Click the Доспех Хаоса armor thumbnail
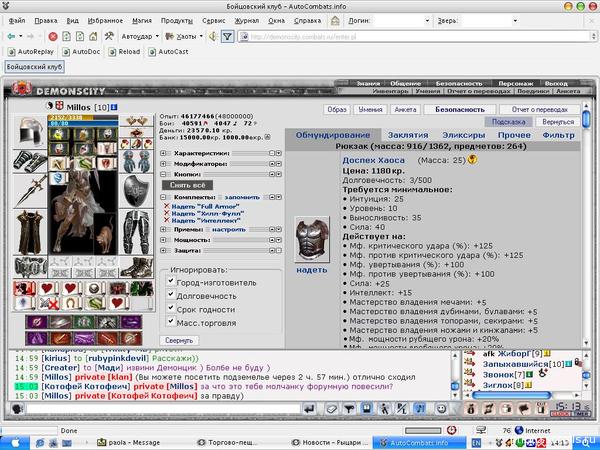Image resolution: width=600 pixels, height=450 pixels. [312, 240]
